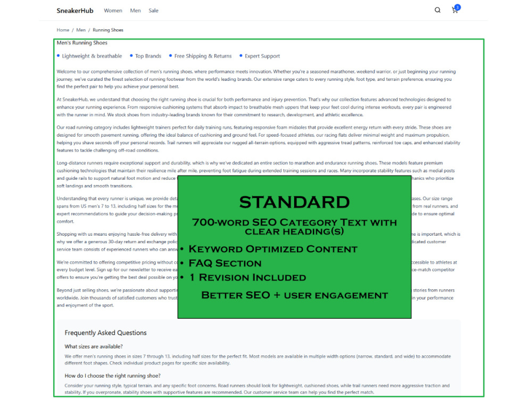Click the paragraph starting Our road running category

click(x=258, y=139)
